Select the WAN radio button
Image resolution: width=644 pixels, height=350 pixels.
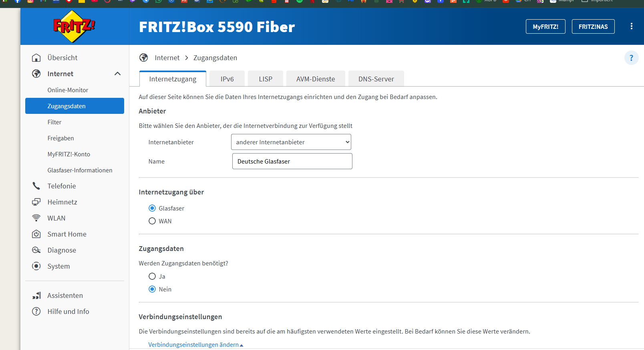[x=152, y=221]
